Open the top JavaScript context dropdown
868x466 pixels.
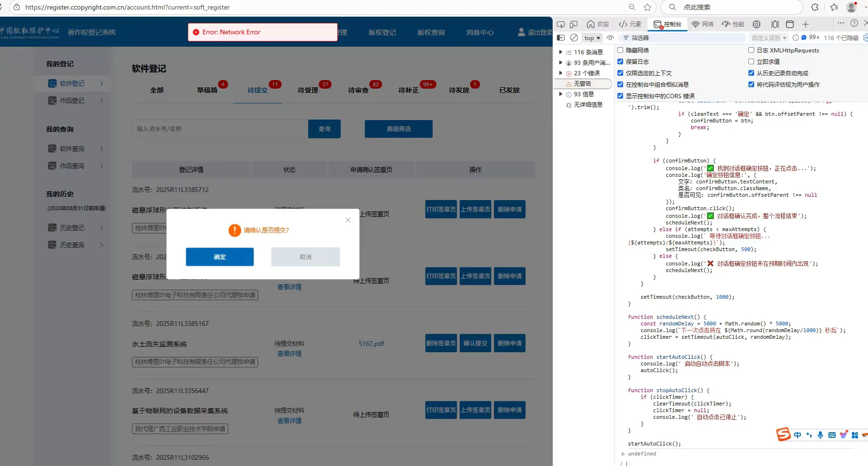click(592, 38)
